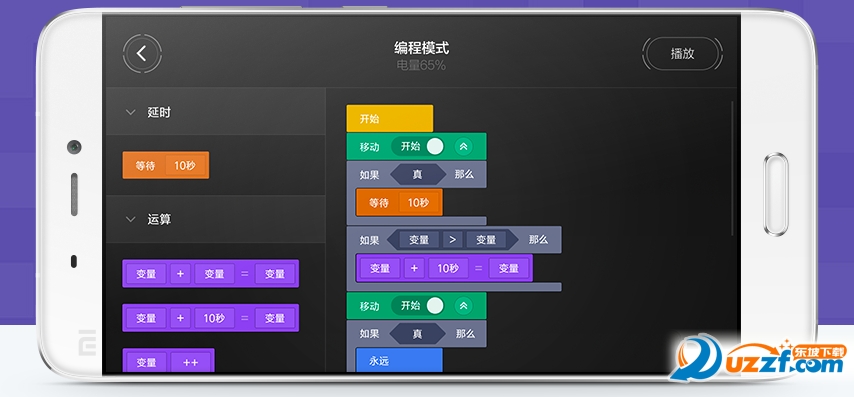Select the 变量 ++ palette block

168,361
